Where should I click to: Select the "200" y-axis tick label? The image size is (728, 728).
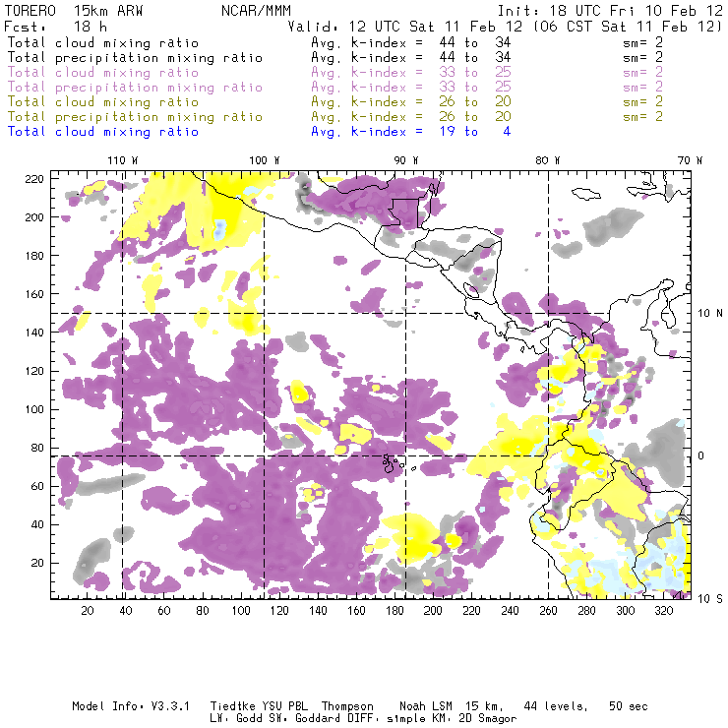(34, 217)
